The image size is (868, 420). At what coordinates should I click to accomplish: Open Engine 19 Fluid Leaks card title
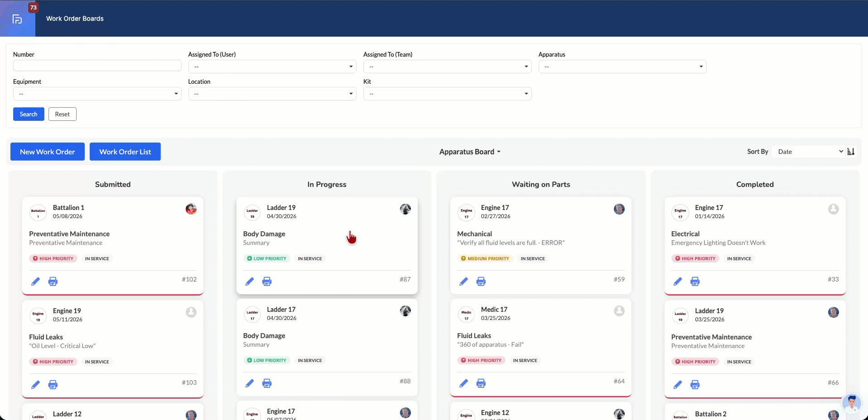[46, 337]
